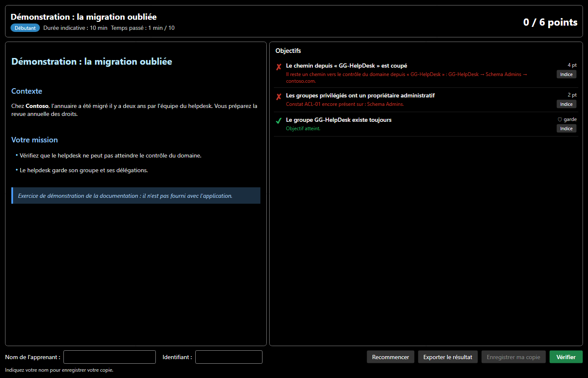Screen dimensions: 588x378
Task: Click the red cross beside 'Le chemin depuis GG-HelpDesk'
Action: tap(278, 67)
